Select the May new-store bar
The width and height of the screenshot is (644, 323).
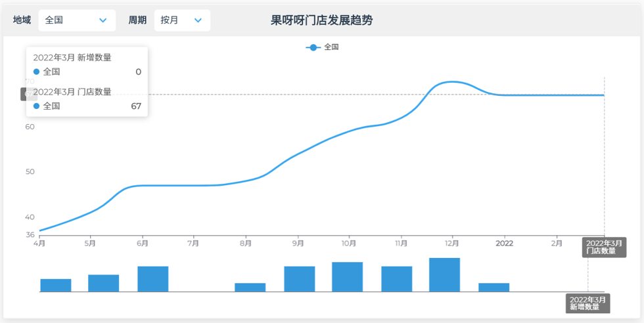coord(103,283)
